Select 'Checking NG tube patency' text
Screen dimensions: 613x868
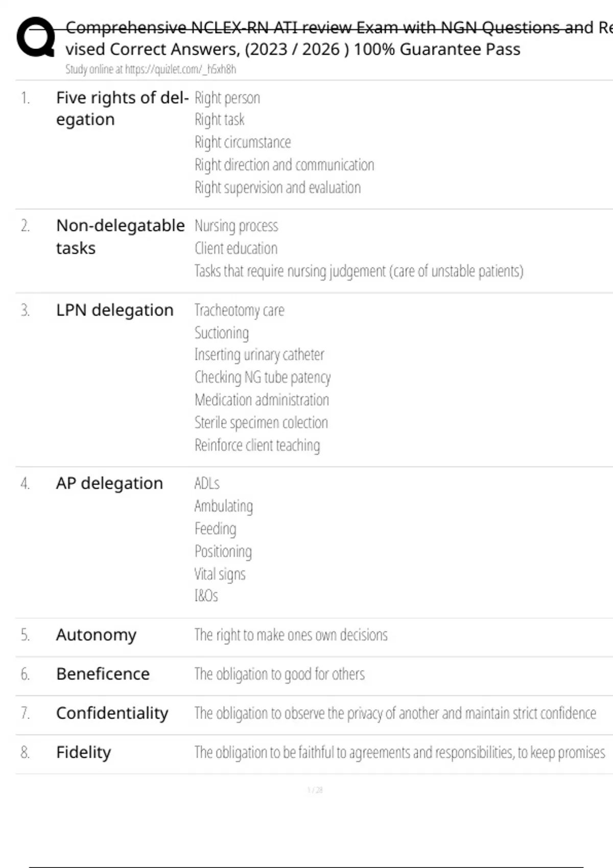coord(263,377)
